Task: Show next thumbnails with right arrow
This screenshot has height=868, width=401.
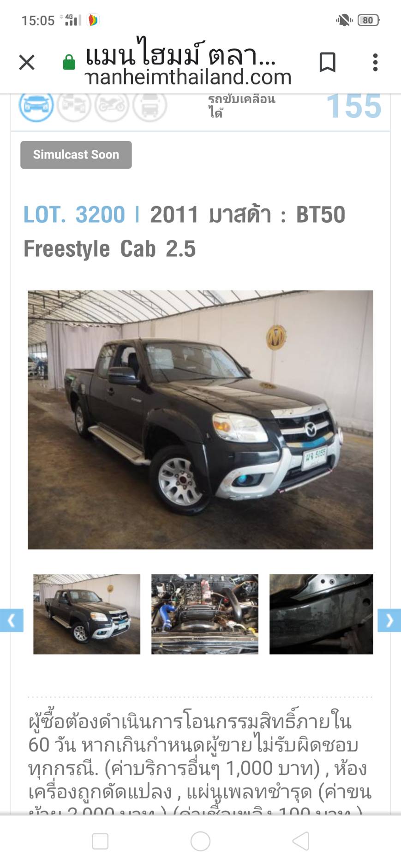Action: coord(389,620)
